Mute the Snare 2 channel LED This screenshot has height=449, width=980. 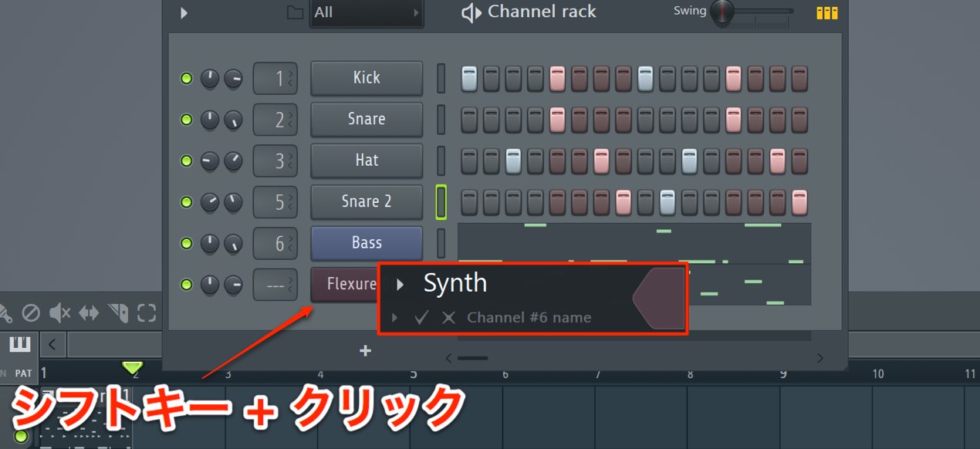(186, 202)
